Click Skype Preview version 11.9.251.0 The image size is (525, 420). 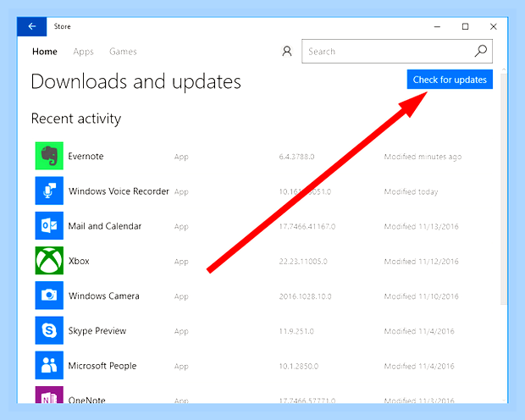click(296, 331)
